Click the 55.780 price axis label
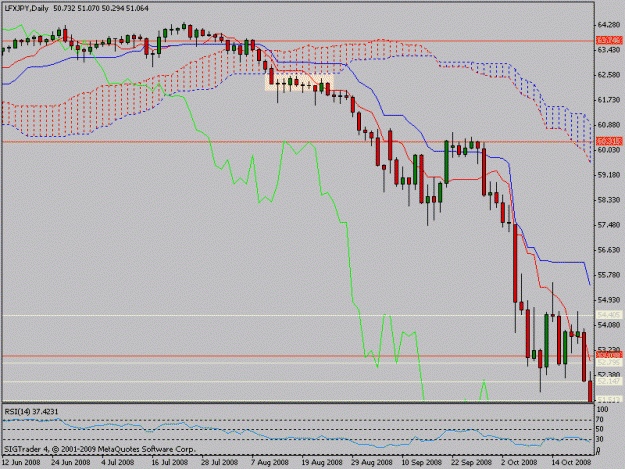Viewport: 625px width, 469px height. (x=609, y=275)
